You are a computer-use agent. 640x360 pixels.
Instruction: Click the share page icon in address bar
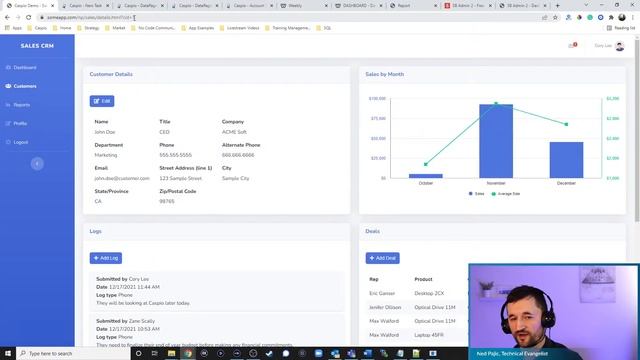coord(544,18)
